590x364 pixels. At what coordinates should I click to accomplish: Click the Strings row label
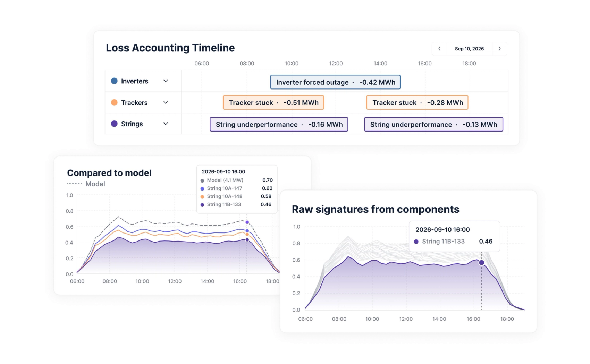132,124
